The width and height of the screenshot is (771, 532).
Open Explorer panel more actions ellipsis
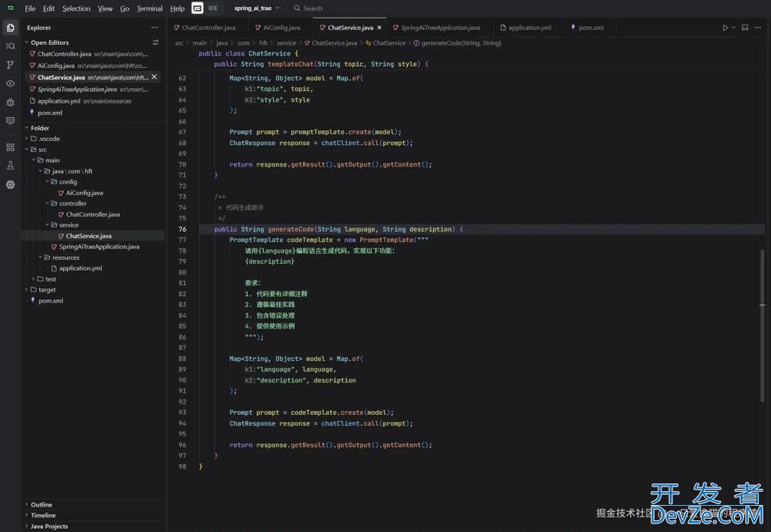point(155,28)
